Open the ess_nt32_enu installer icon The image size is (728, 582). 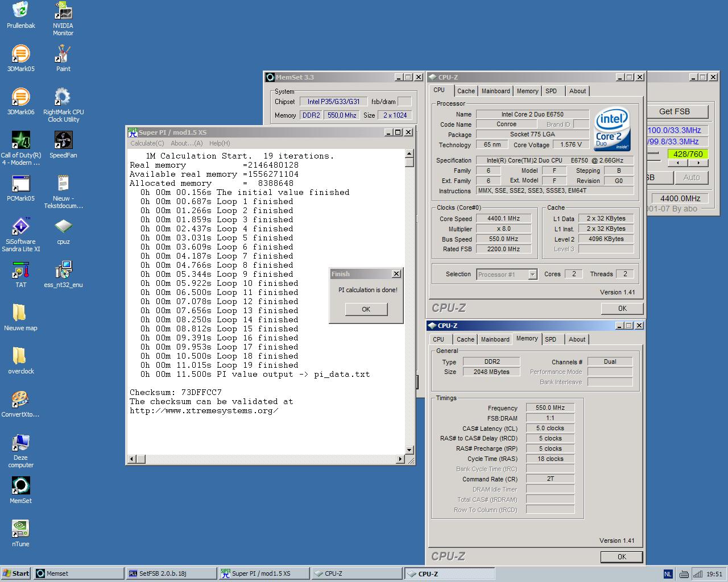pos(63,275)
